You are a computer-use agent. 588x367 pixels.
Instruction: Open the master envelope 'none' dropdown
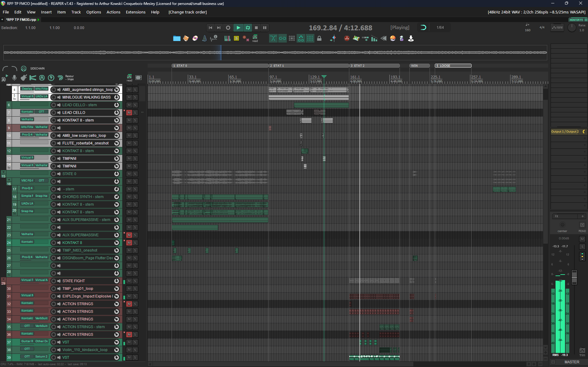pos(557,28)
